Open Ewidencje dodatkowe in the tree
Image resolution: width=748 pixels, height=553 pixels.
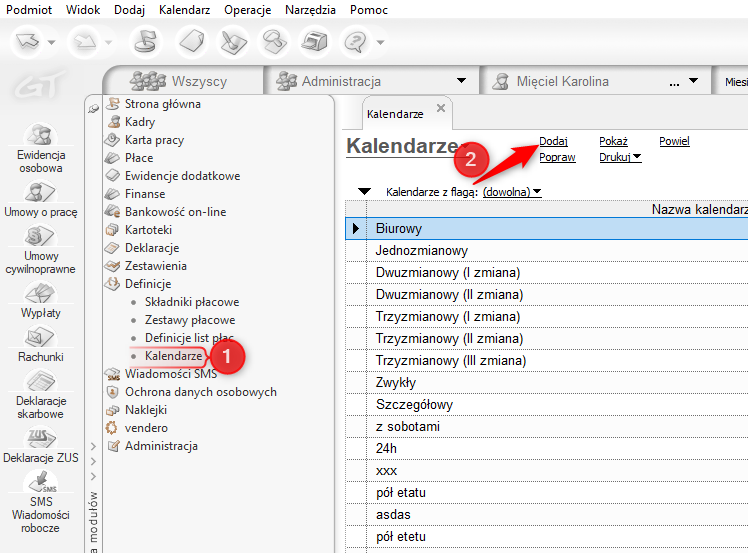[182, 176]
